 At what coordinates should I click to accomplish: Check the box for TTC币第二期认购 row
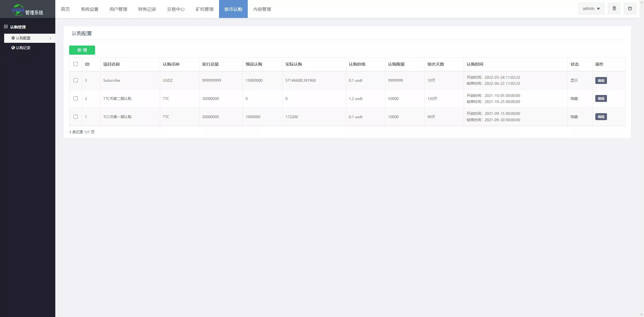[75, 99]
